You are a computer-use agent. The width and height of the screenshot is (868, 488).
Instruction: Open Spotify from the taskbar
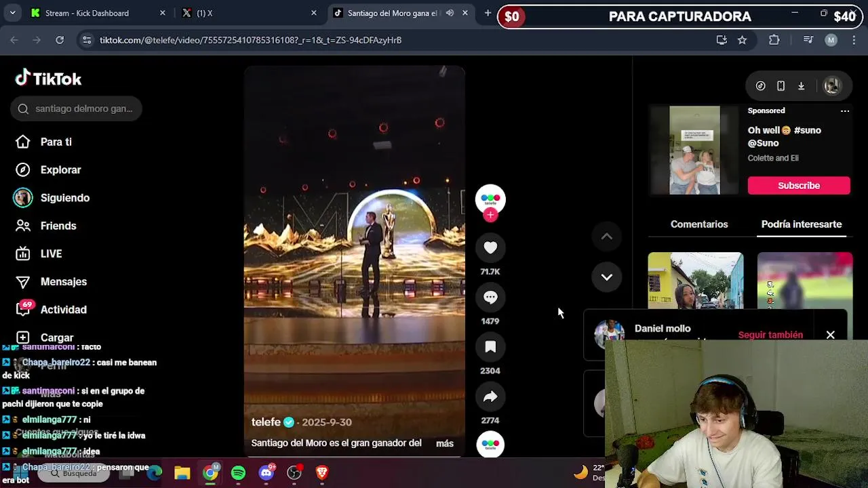(x=238, y=473)
